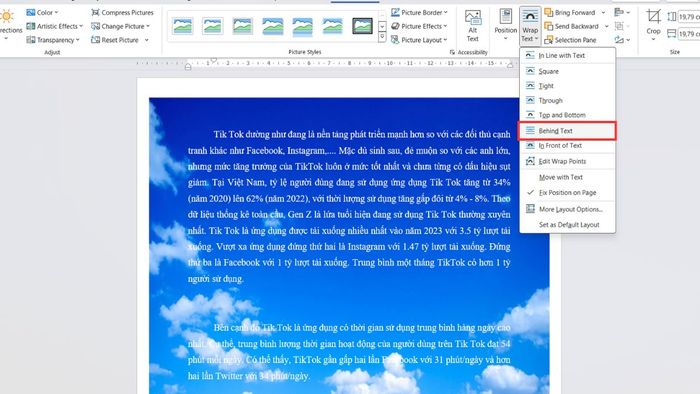Open Change Picture dropdown

pyautogui.click(x=121, y=26)
